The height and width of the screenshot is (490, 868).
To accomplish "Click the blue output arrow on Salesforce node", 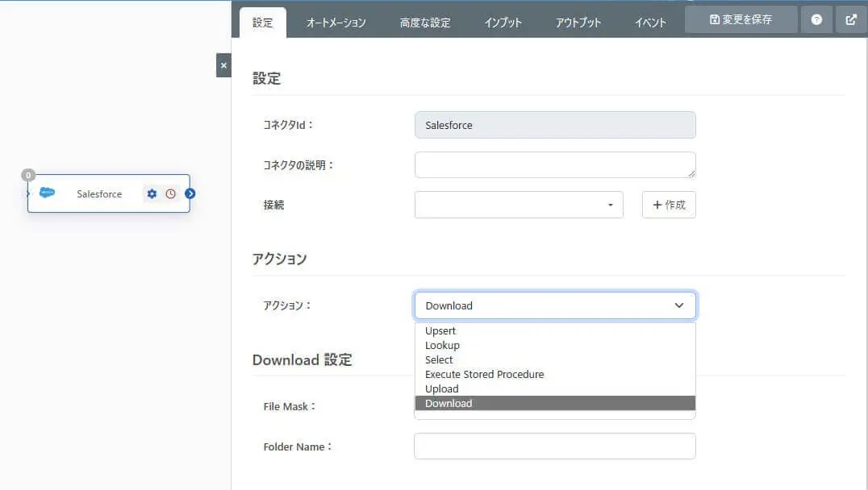I will 190,193.
